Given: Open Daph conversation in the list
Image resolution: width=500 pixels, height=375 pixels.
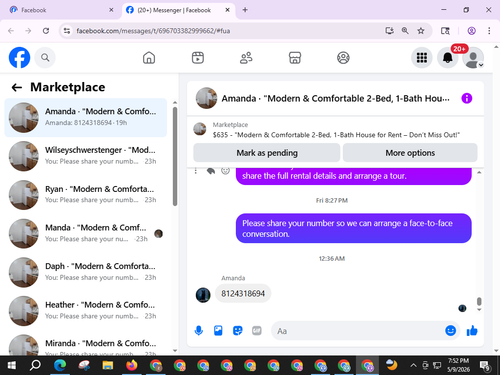Looking at the screenshot, I should click(x=86, y=272).
